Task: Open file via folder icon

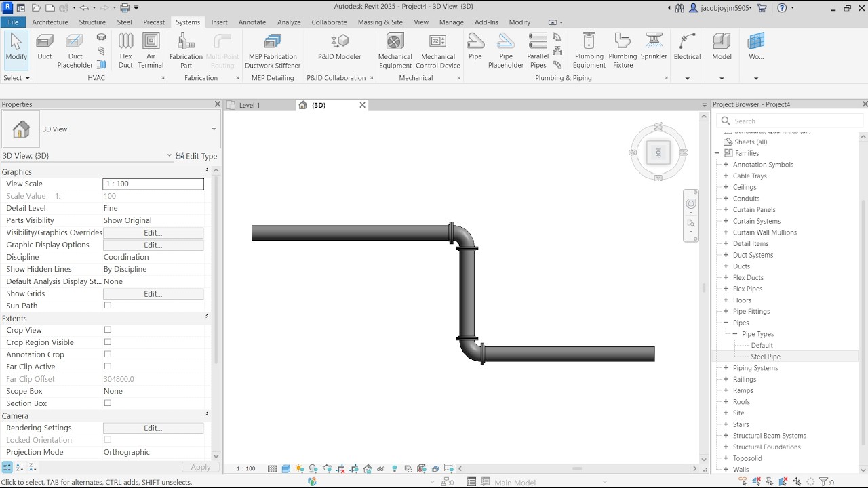Action: 36,8
